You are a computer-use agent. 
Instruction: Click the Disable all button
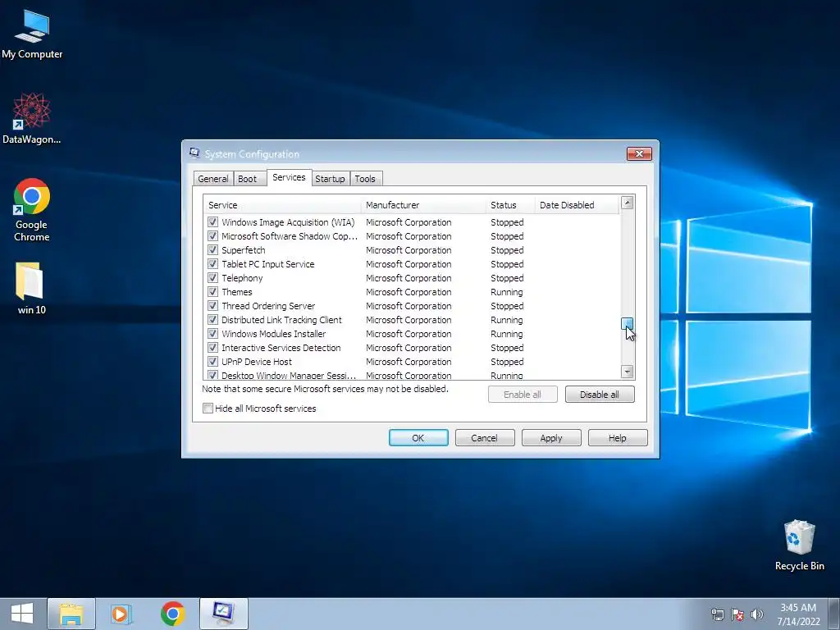click(x=600, y=395)
